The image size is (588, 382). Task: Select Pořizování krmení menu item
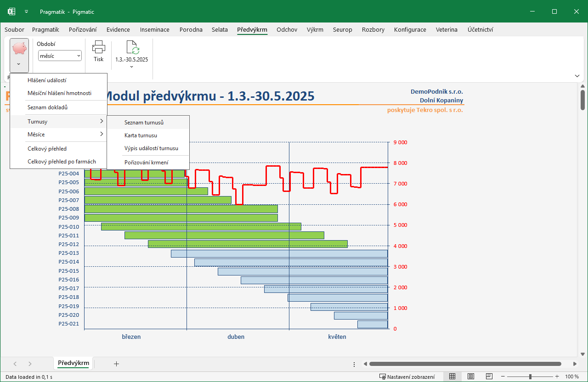coord(148,163)
